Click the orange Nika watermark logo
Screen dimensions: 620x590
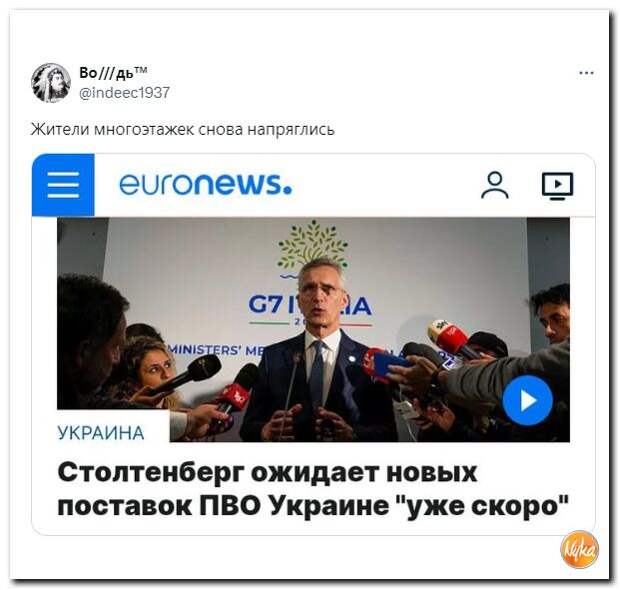tap(580, 549)
